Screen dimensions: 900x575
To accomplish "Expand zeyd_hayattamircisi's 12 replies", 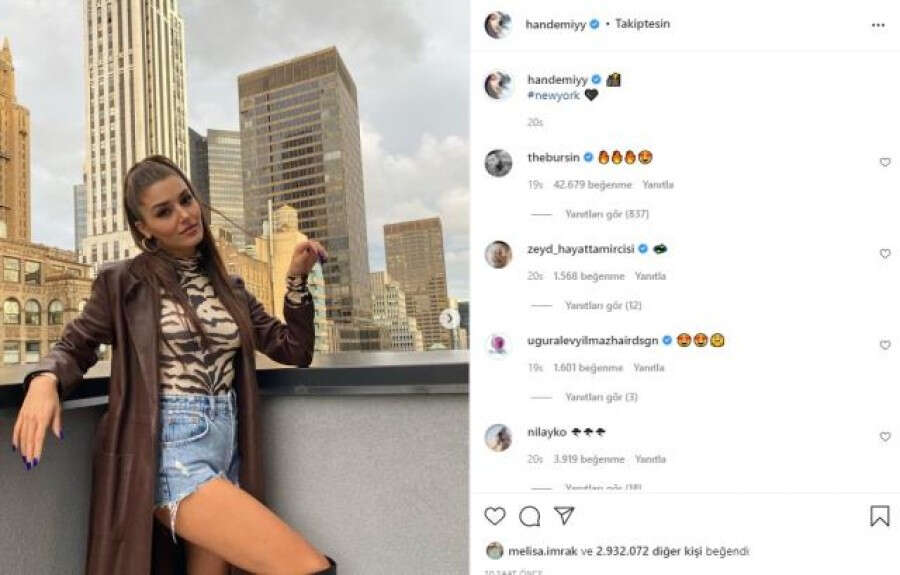I will click(603, 305).
